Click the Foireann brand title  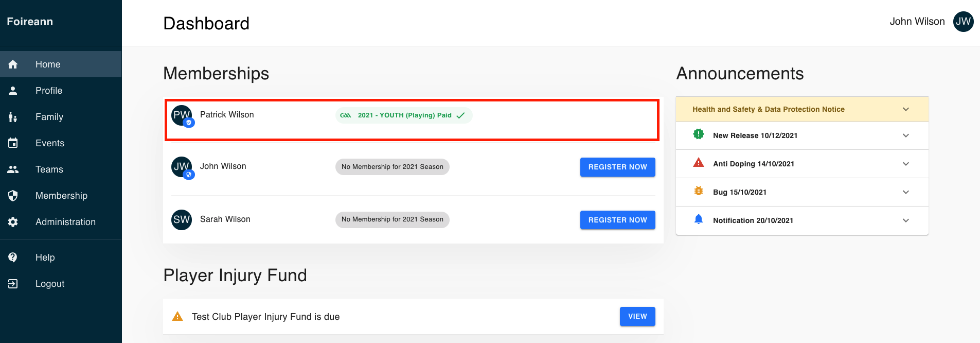click(x=30, y=22)
